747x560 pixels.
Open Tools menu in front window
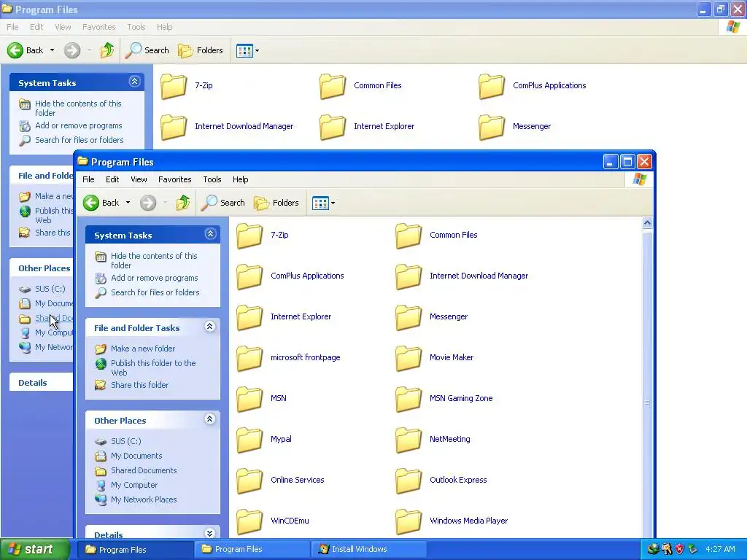(x=212, y=179)
